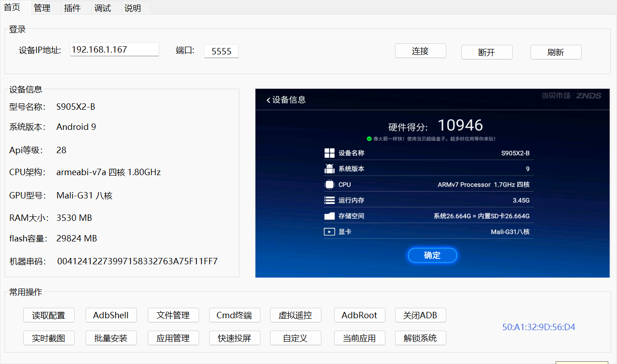Viewport: 617px width, 364px height.
Task: Click the 系统26.664G storage text
Action: [482, 216]
